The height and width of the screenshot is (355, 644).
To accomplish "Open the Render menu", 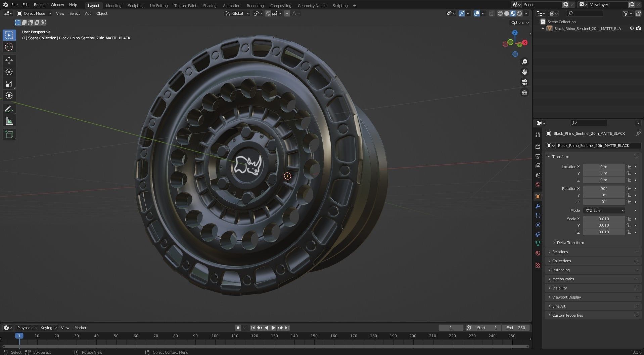I will [x=40, y=5].
